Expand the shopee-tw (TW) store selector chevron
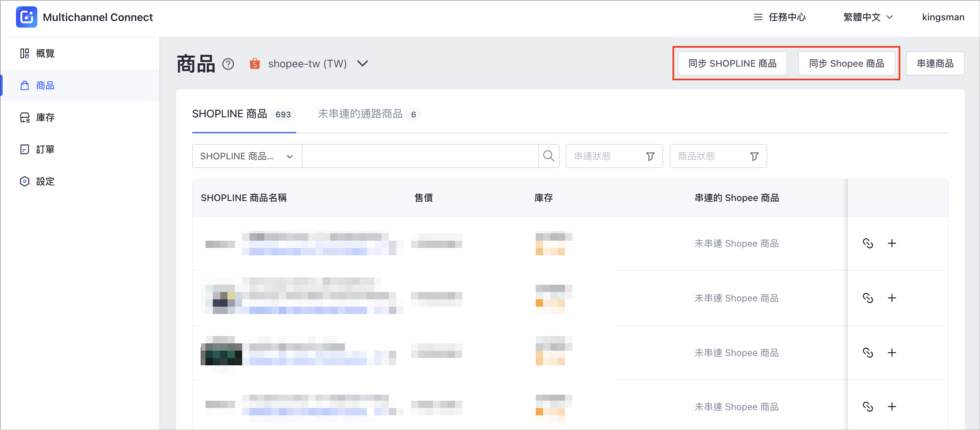The width and height of the screenshot is (980, 430). [363, 63]
